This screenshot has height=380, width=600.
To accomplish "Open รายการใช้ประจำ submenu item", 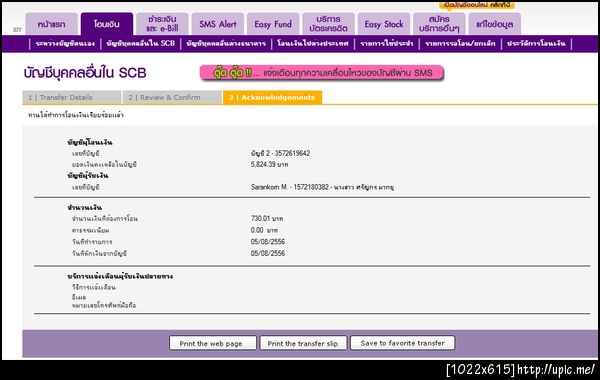I will (387, 44).
